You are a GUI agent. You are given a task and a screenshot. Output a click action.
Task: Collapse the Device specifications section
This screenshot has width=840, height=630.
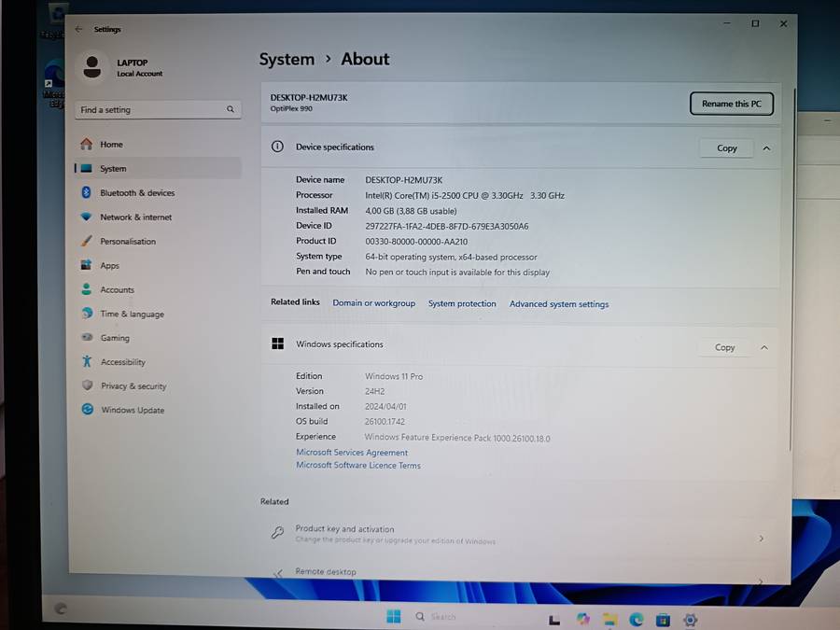click(x=766, y=148)
